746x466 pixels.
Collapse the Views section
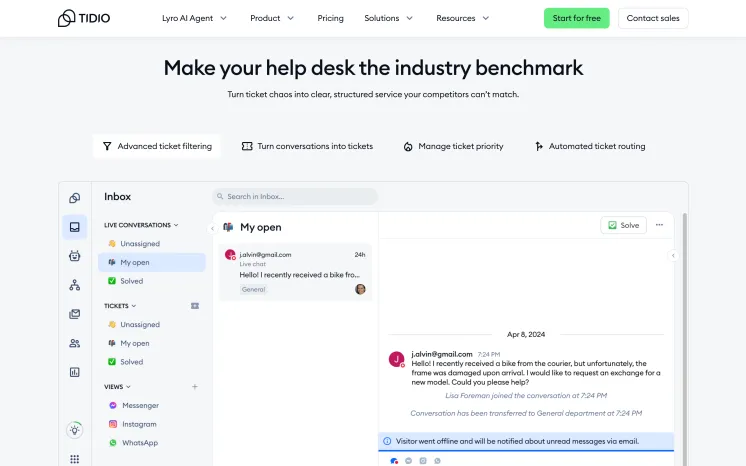[x=118, y=387]
